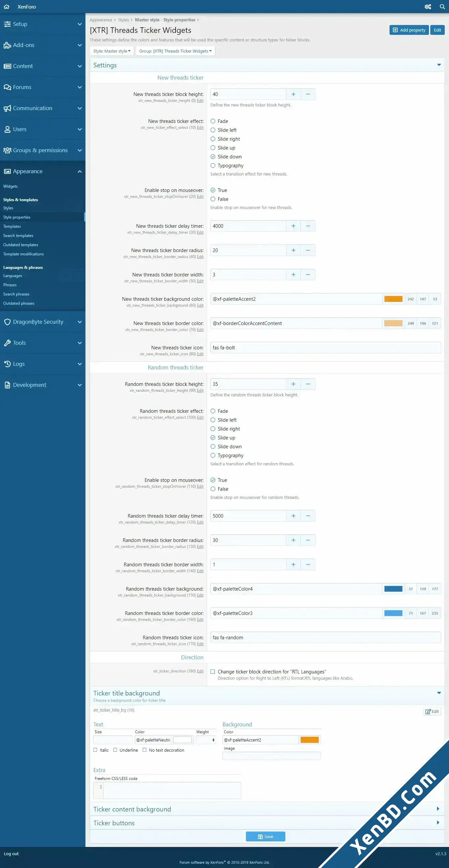449x868 pixels.
Task: Decrease random threads ticker border width
Action: click(x=308, y=564)
